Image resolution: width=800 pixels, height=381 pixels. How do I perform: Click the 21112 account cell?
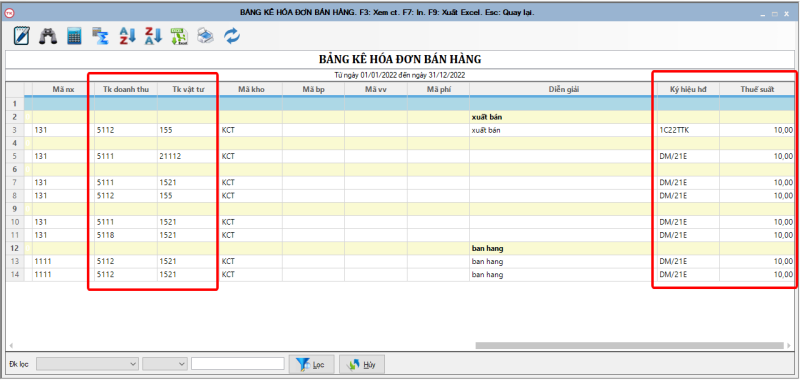(188, 156)
